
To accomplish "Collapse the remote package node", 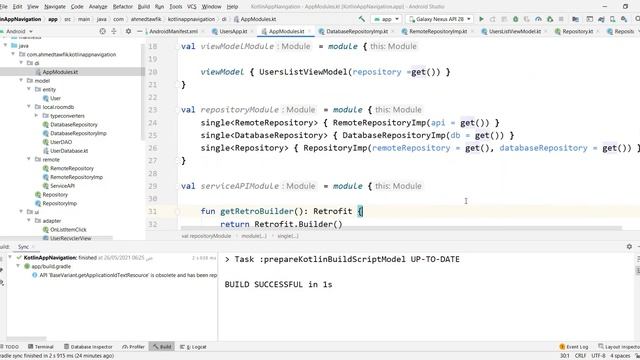I will (x=29, y=159).
